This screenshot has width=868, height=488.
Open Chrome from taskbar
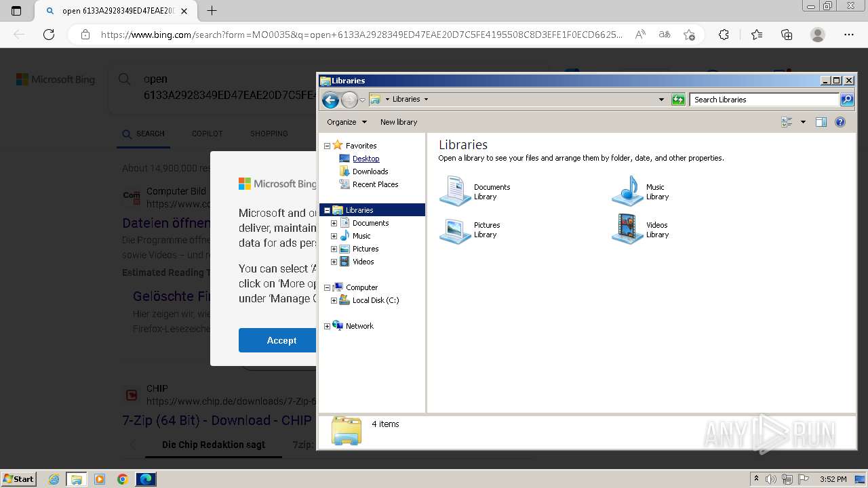(123, 479)
